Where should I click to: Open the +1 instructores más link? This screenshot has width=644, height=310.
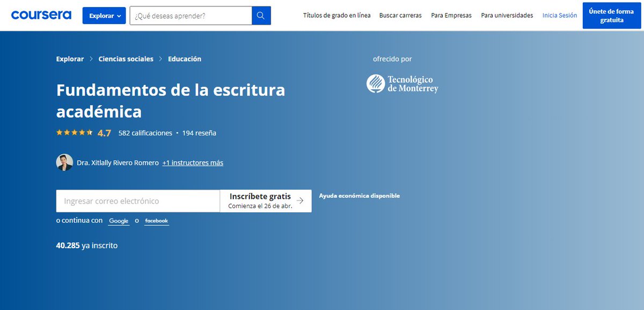(x=193, y=163)
